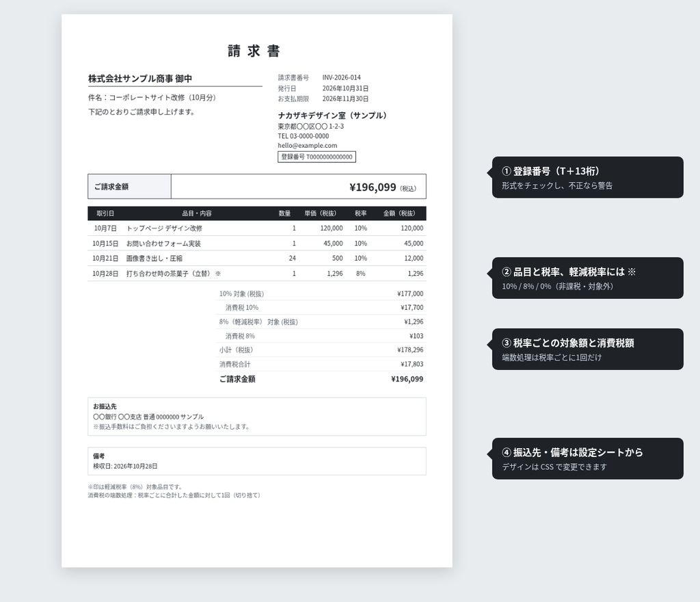Viewport: 700px width, 602px height.
Task: Click the bank details 〇〇銀行 〇〇支店 普通 0000000
Action: click(136, 417)
